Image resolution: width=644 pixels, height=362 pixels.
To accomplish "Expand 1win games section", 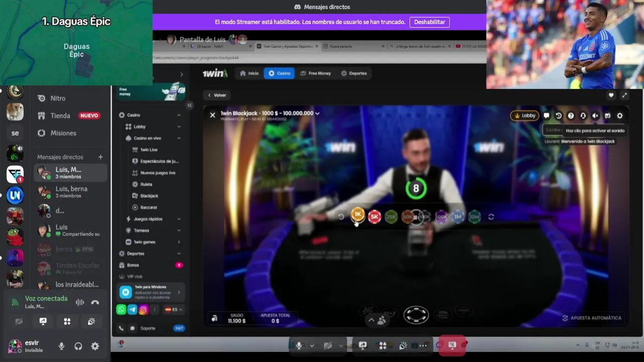I will (179, 242).
